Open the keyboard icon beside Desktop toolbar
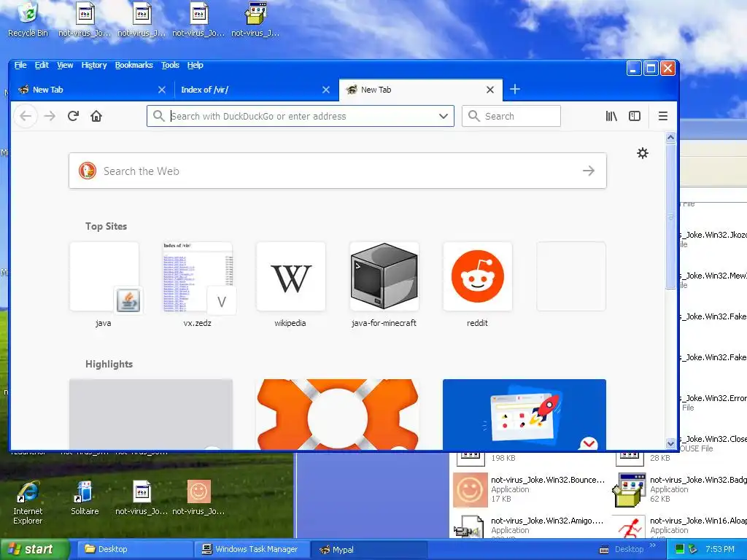The width and height of the screenshot is (747, 560). [x=603, y=550]
